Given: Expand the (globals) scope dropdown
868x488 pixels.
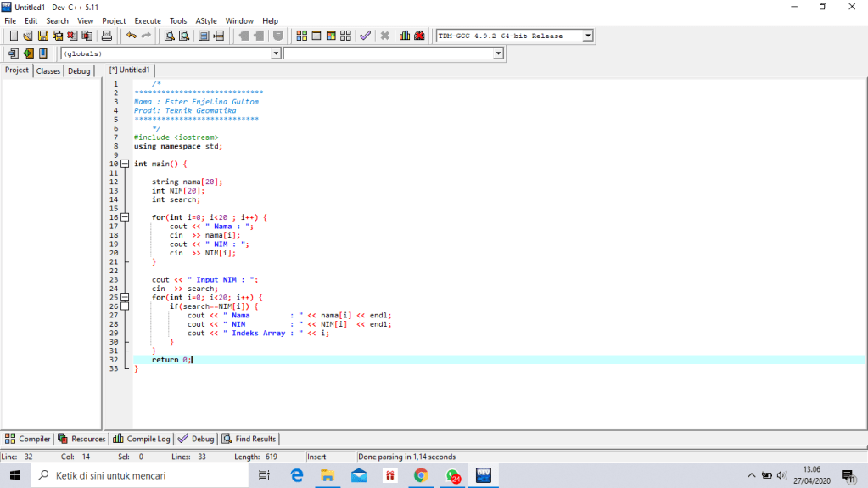Looking at the screenshot, I should (x=275, y=53).
